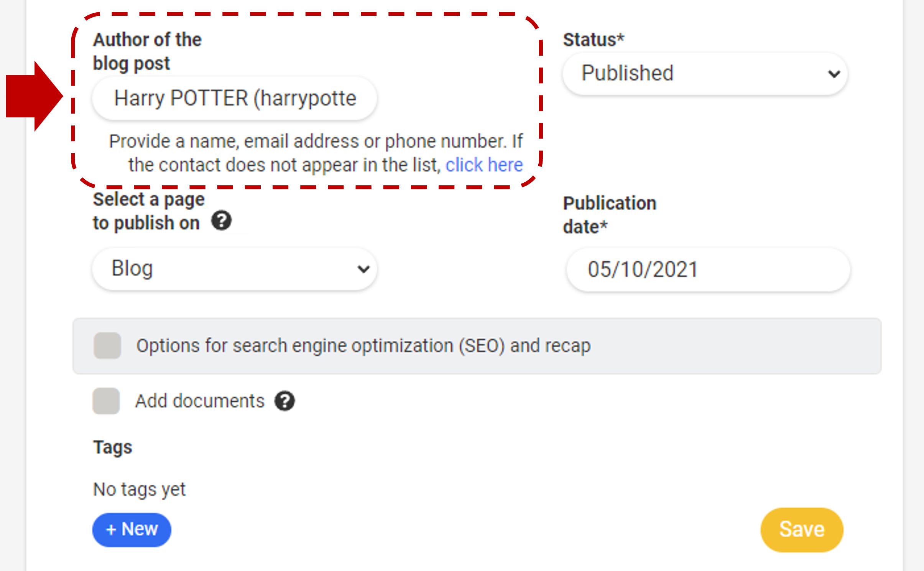
Task: Enable the SEO and recap options checkbox
Action: (x=107, y=346)
